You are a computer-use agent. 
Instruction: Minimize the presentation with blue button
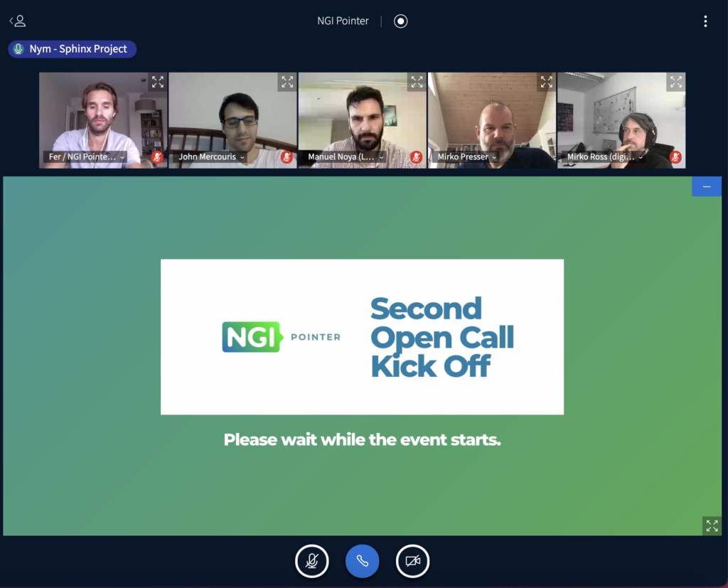706,186
